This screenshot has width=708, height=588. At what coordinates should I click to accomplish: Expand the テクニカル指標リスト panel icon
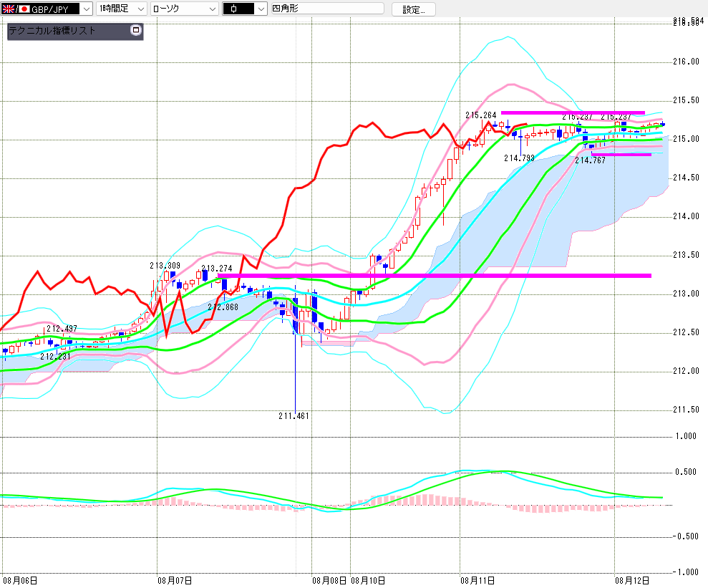pos(136,30)
